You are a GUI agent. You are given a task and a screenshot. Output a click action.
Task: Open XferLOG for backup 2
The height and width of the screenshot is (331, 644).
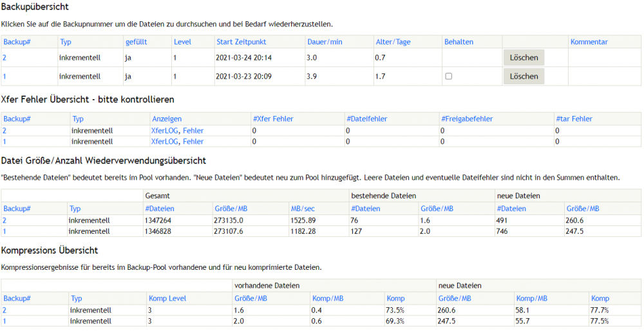(165, 131)
